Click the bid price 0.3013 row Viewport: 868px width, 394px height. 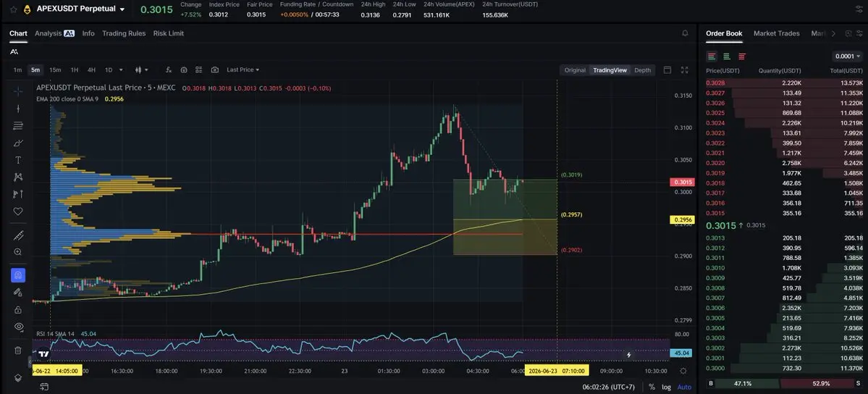[785, 238]
